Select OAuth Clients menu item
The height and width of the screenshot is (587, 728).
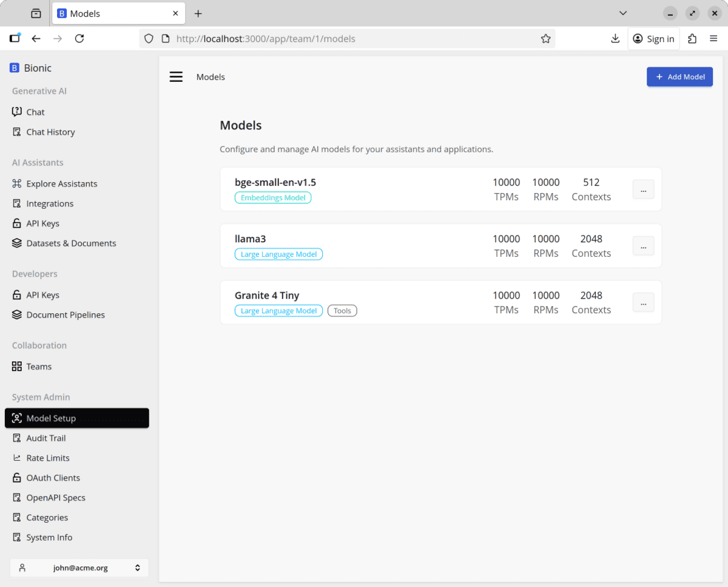tap(53, 478)
